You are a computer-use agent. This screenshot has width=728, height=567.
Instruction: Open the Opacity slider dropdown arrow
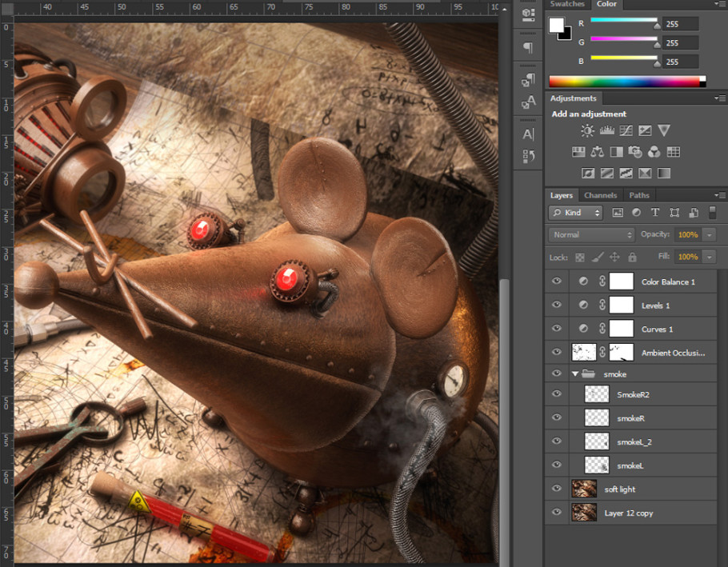click(x=710, y=235)
